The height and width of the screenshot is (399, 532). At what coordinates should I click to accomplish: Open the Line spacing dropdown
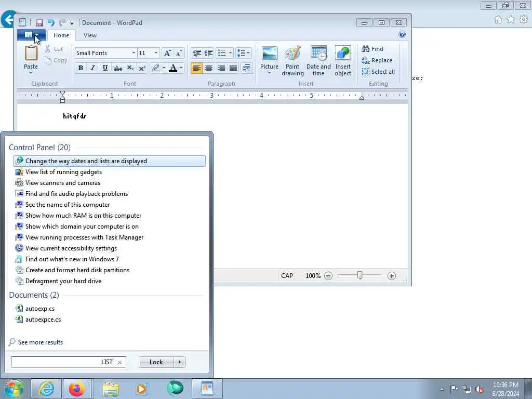(x=243, y=53)
